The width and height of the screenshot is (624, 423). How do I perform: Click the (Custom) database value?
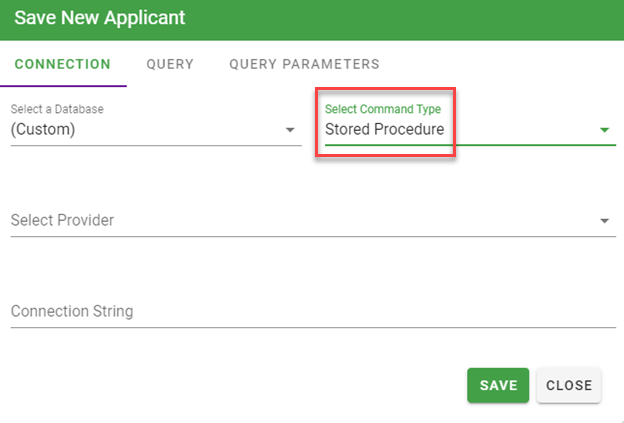click(44, 129)
